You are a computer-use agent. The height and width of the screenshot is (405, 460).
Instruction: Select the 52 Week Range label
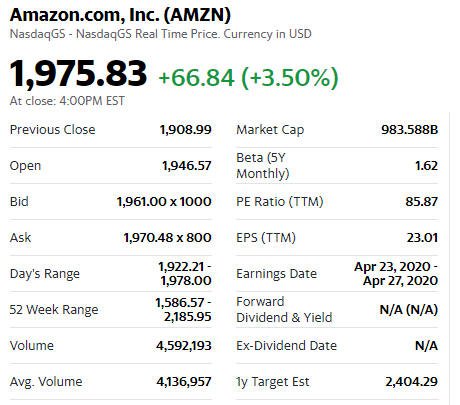[54, 310]
